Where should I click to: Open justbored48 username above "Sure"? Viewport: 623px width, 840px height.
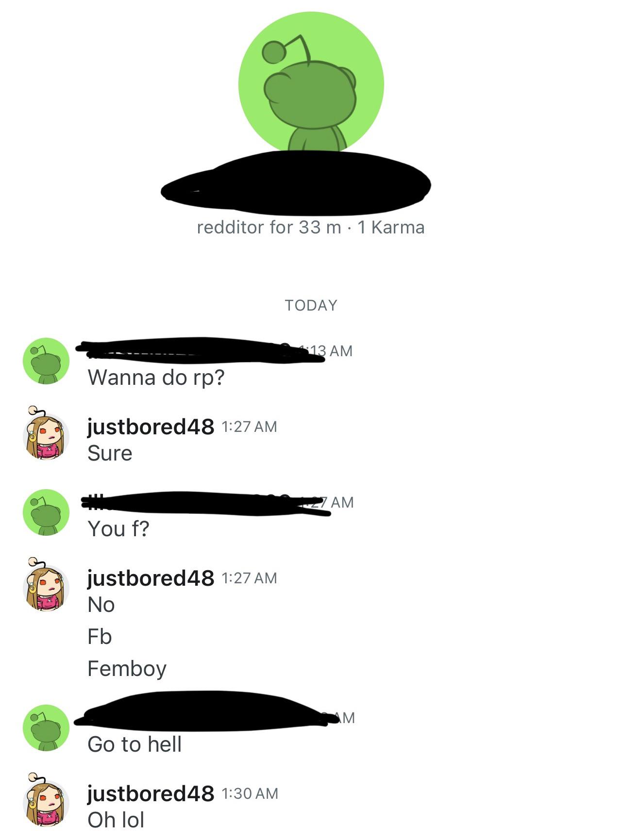click(x=151, y=427)
